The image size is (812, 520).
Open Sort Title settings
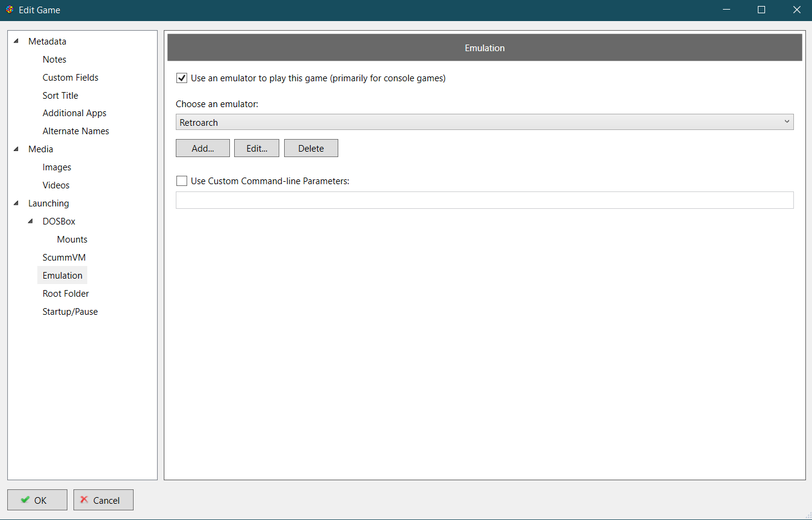pos(60,96)
